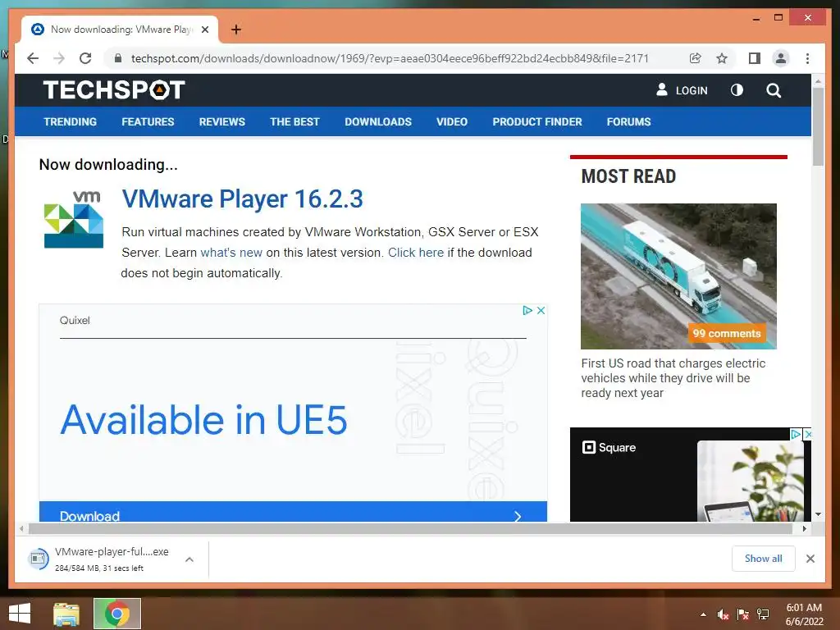Click the TechSpot logo
The width and height of the screenshot is (840, 630).
[114, 90]
